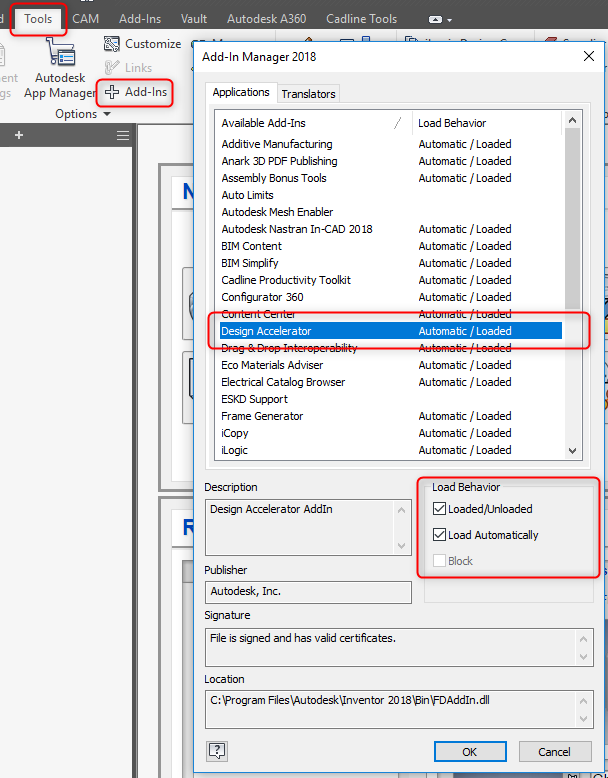The width and height of the screenshot is (608, 778).
Task: Select Autodesk Nastran In-CAD 2018
Action: click(390, 229)
